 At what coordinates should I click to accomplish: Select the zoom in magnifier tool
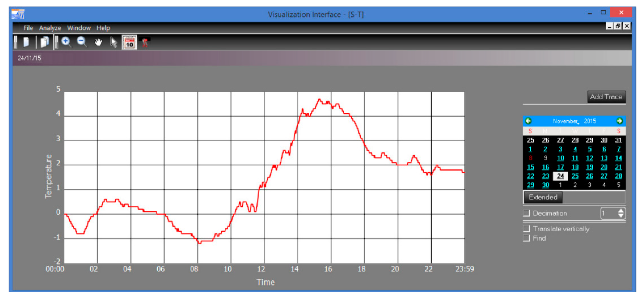(x=66, y=42)
